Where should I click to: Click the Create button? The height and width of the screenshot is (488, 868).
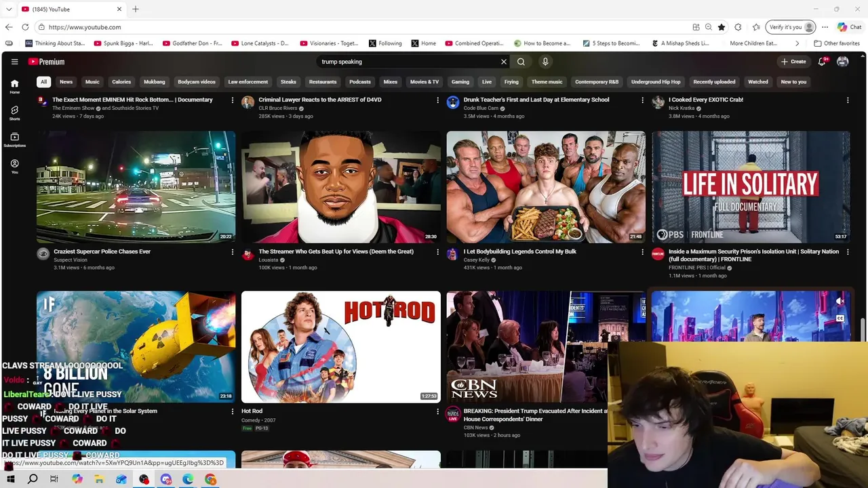(793, 62)
